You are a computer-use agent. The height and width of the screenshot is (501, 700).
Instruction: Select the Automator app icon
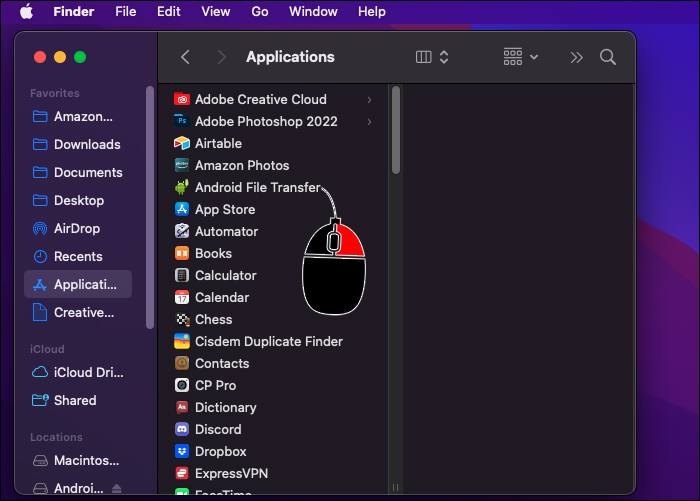[182, 231]
